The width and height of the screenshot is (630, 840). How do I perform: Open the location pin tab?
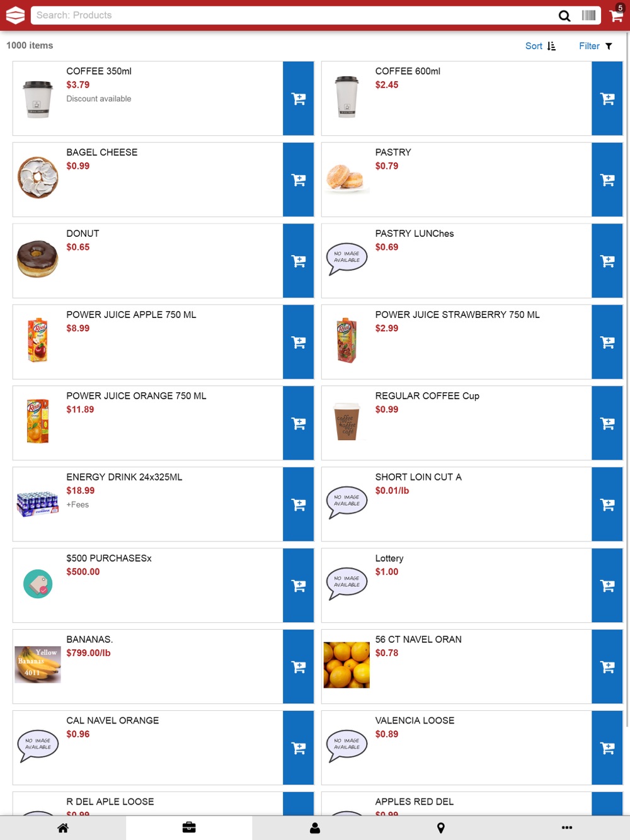[441, 828]
